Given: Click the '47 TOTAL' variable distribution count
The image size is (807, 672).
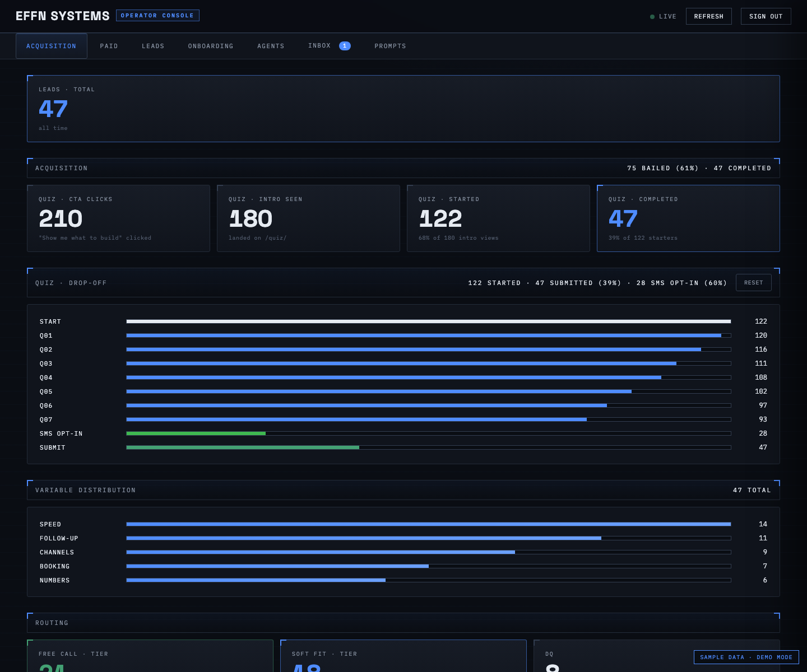Looking at the screenshot, I should pos(752,490).
